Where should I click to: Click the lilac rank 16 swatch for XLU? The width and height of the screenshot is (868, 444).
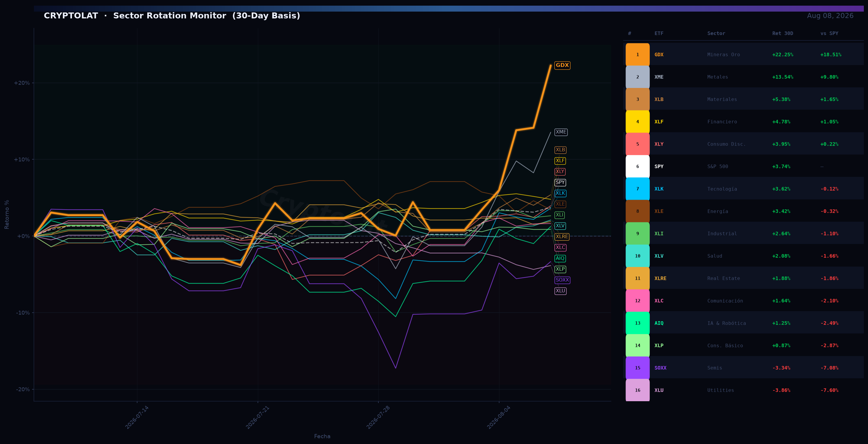[x=637, y=391]
